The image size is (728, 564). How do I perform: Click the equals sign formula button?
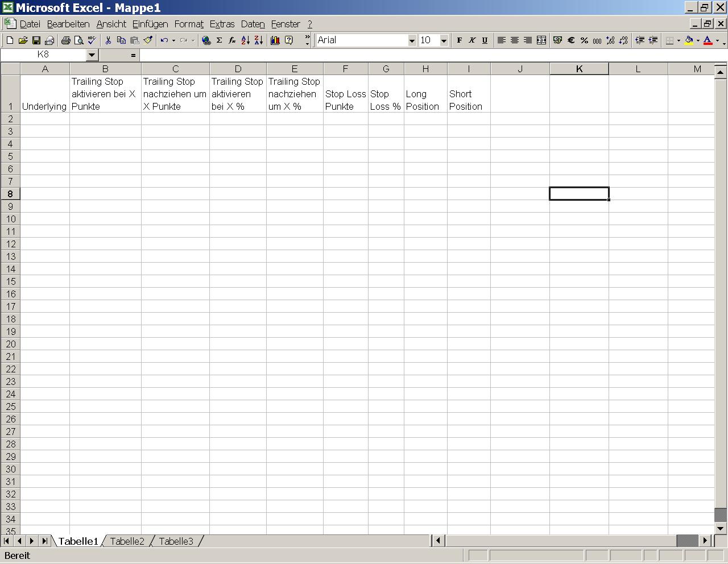click(133, 55)
